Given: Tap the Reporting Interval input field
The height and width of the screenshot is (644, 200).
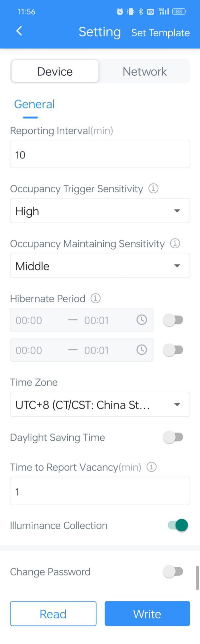Looking at the screenshot, I should tap(100, 154).
